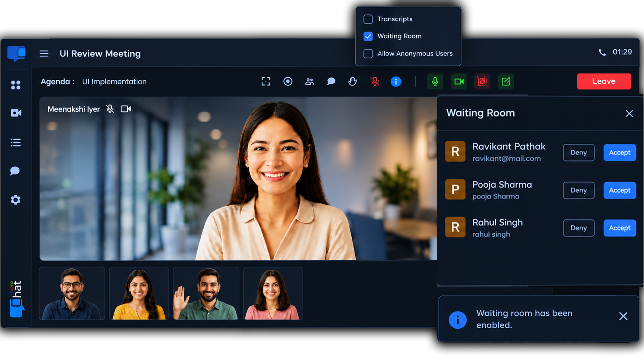
Task: Select the thumbnail of woman in yellow
Action: coord(139,293)
